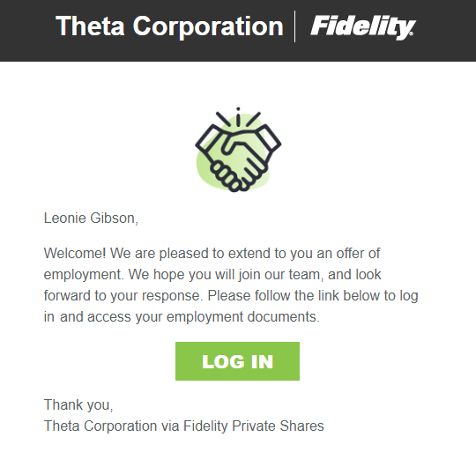Click the vertical divider between header logos
The height and width of the screenshot is (452, 476).
tap(294, 26)
